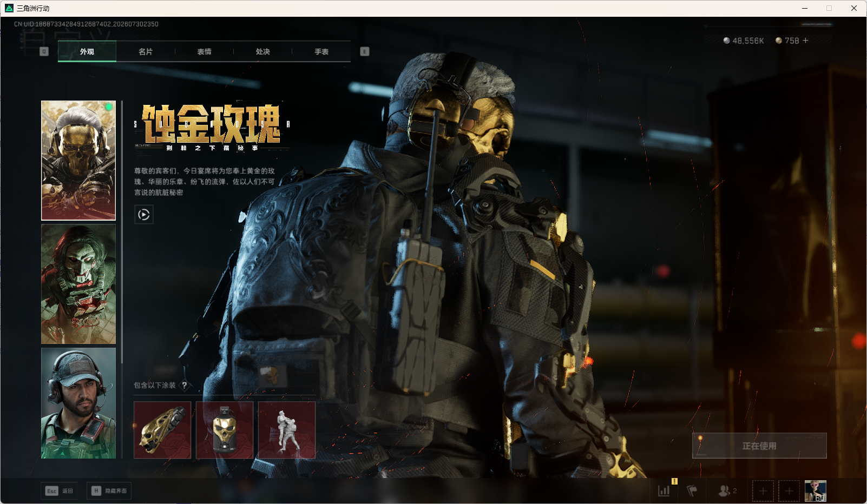Click the 三角洲行动 app icon in title bar
Screen dimensions: 867x504
pos(9,8)
